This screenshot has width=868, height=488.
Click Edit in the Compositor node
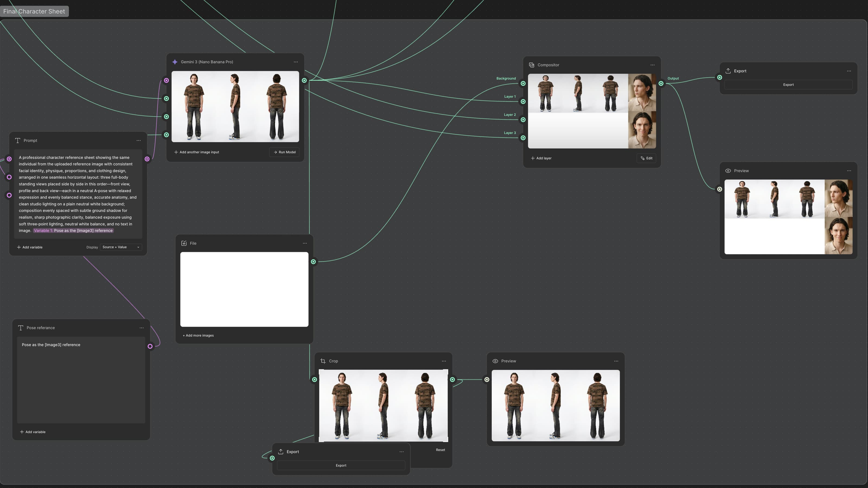pyautogui.click(x=646, y=158)
